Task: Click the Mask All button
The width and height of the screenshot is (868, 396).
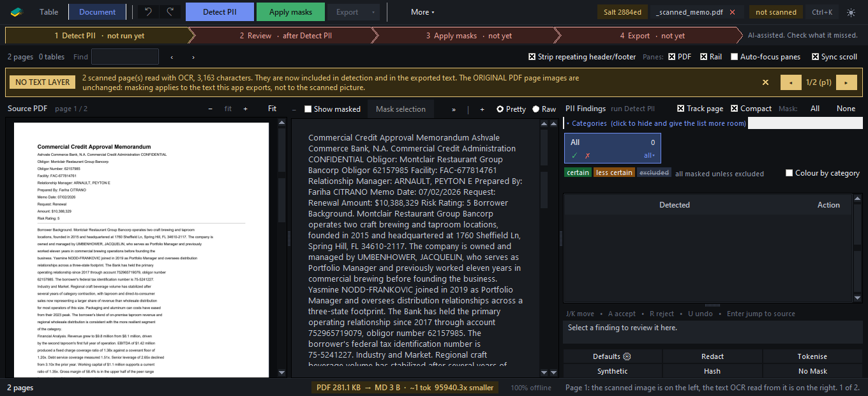Action: click(x=815, y=109)
